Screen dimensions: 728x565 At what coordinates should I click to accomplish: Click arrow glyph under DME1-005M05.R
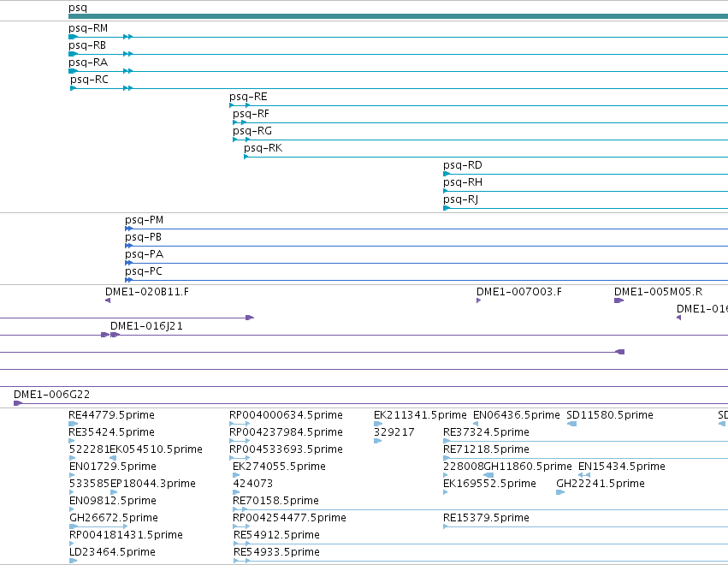pyautogui.click(x=619, y=300)
